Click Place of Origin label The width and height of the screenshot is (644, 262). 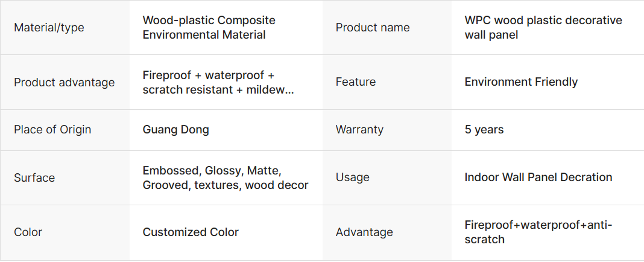(52, 130)
